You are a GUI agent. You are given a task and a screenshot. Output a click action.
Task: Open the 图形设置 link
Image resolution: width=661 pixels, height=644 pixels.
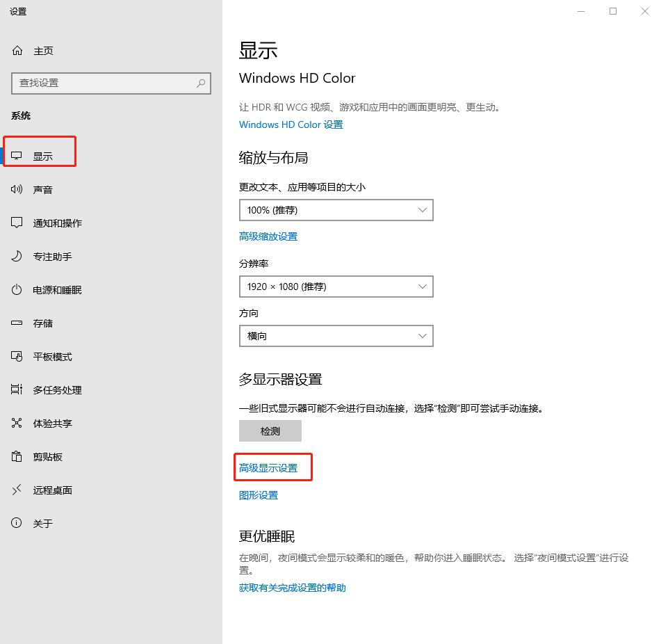coord(259,495)
